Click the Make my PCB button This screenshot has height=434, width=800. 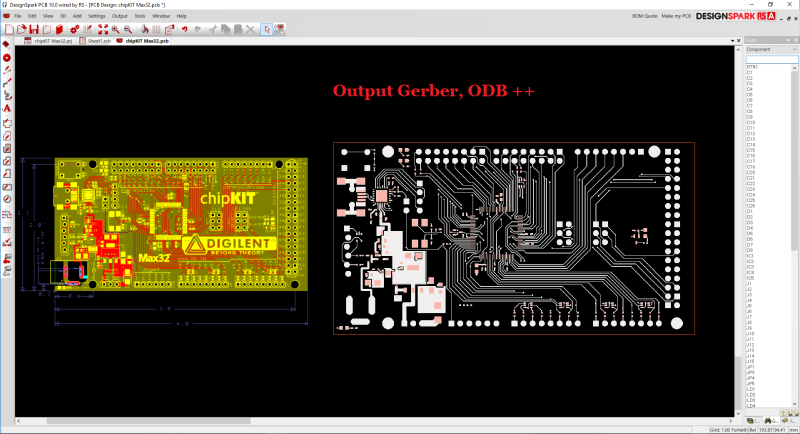point(676,16)
